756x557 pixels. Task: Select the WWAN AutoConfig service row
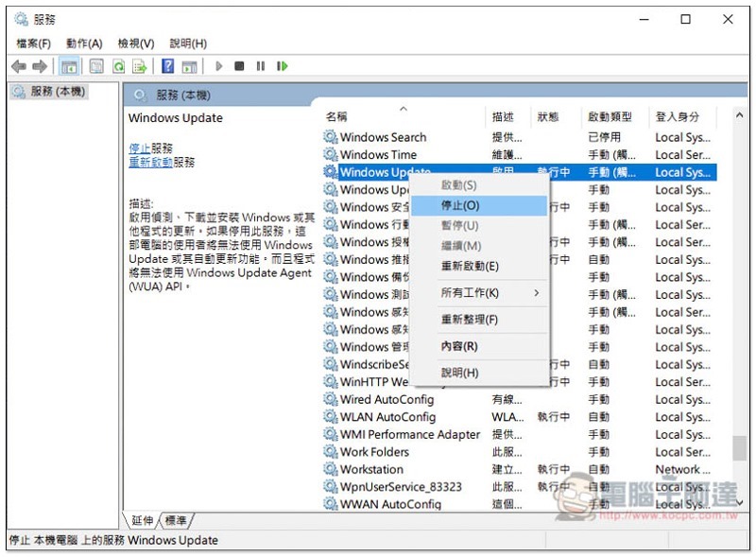click(x=519, y=504)
